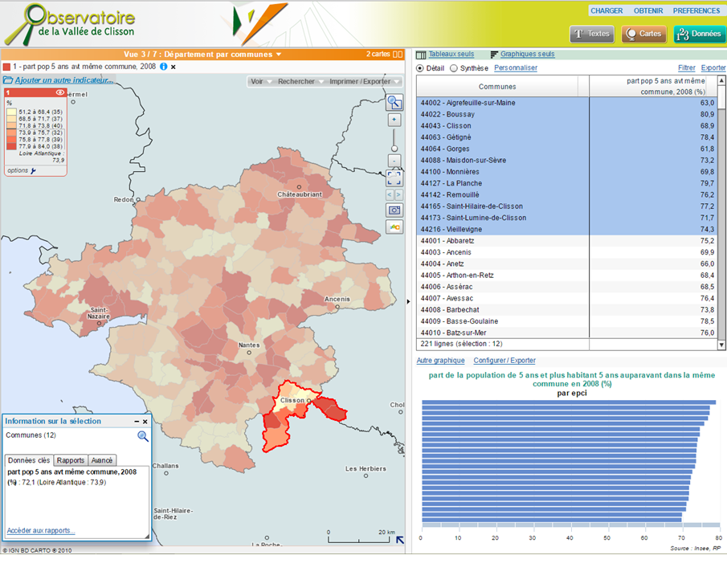The width and height of the screenshot is (727, 588).
Task: Click Configurer / Exporter link
Action: (x=504, y=361)
